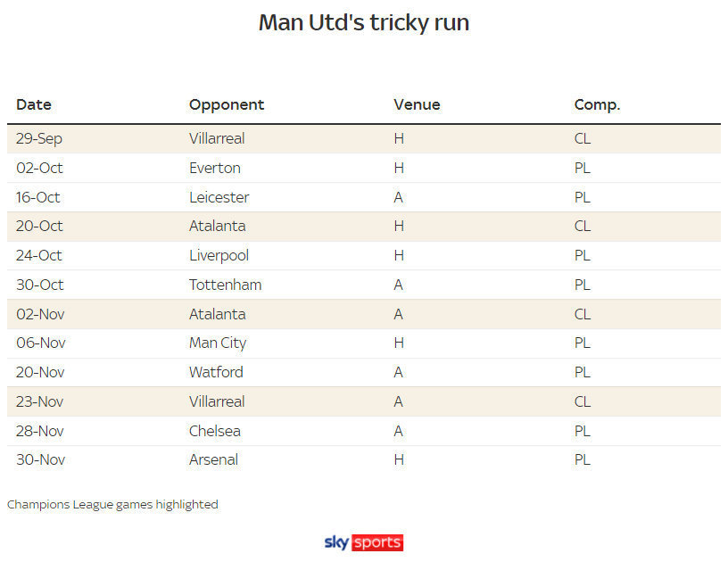
Task: Select the 02-Nov date cell
Action: [40, 314]
